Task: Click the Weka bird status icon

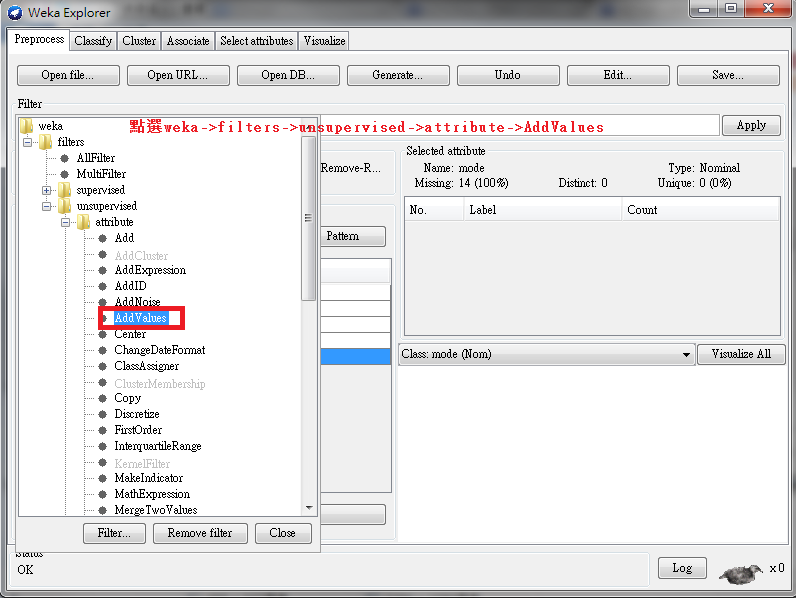Action: (741, 573)
